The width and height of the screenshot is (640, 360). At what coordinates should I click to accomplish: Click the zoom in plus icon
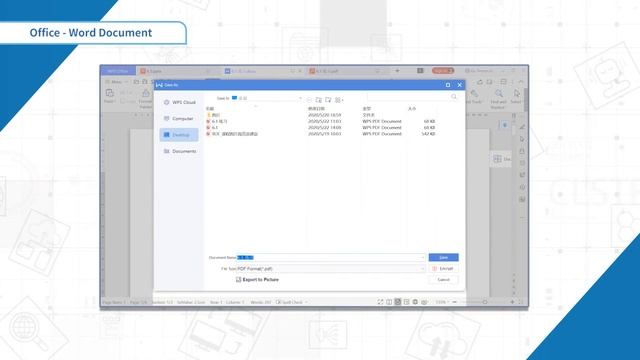(512, 302)
